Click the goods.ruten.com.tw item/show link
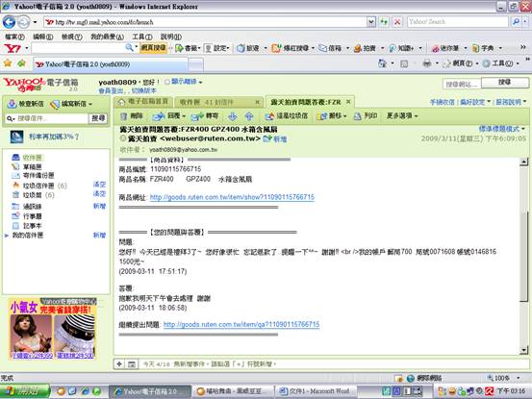 [x=232, y=197]
